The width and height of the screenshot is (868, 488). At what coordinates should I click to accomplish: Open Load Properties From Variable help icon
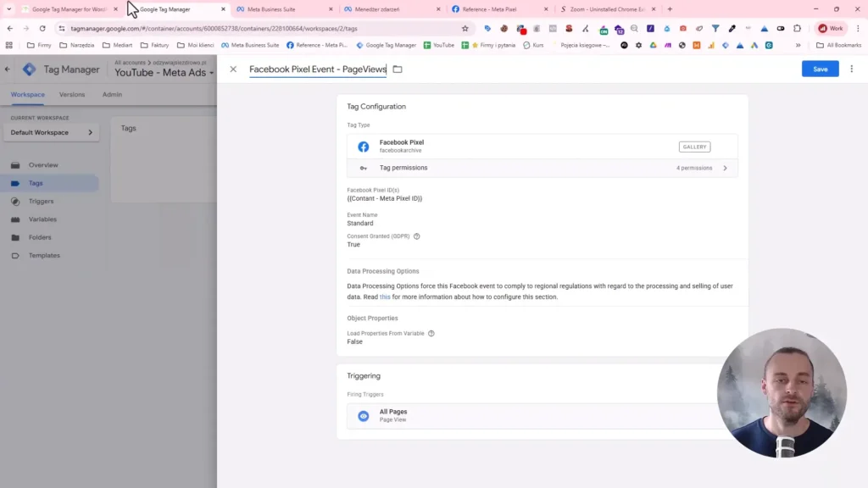[431, 334]
